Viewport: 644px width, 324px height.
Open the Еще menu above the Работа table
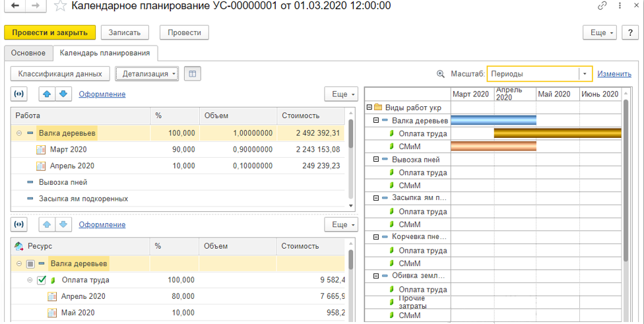(340, 94)
